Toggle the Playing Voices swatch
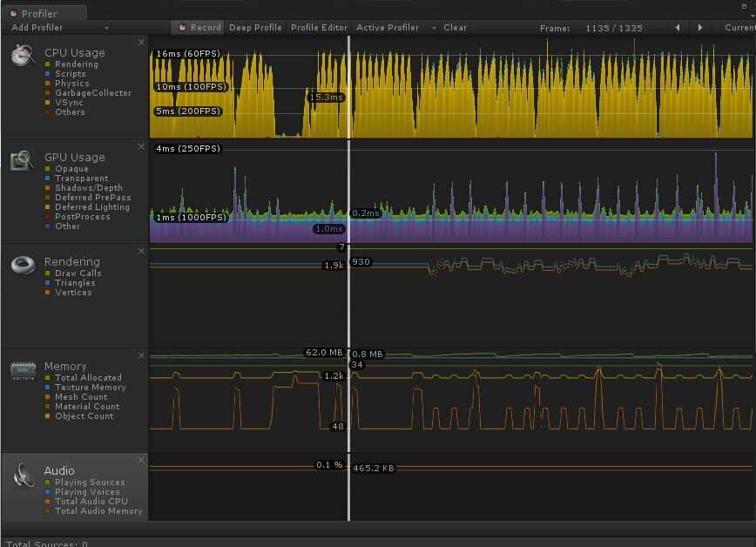756x547 pixels. (x=48, y=492)
